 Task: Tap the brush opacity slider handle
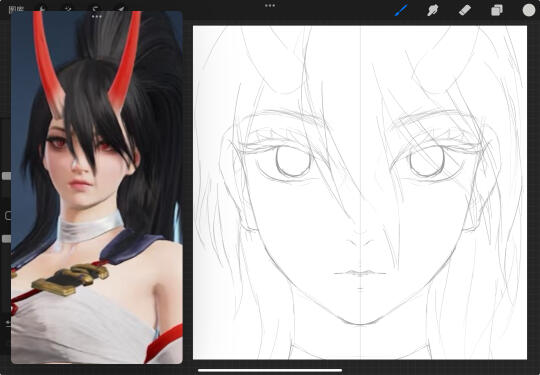pos(6,239)
